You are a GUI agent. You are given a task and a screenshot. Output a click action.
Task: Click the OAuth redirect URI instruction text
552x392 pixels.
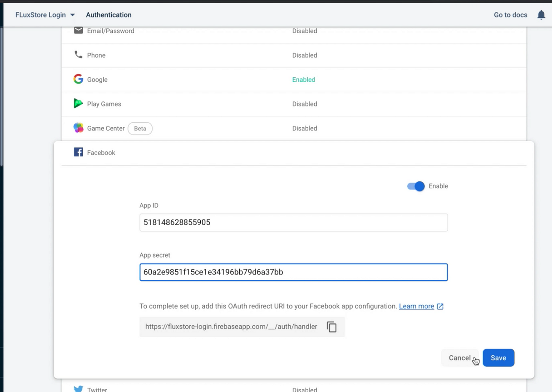[x=268, y=306]
